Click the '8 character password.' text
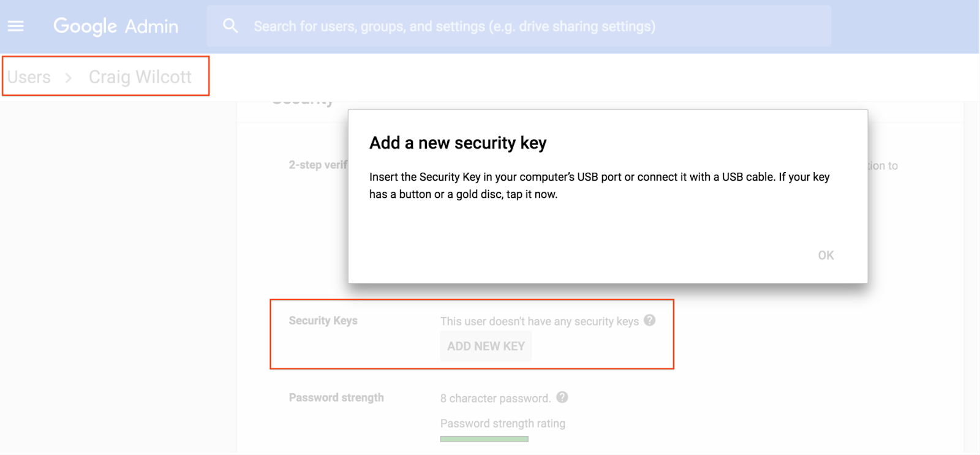This screenshot has height=455, width=980. [496, 398]
